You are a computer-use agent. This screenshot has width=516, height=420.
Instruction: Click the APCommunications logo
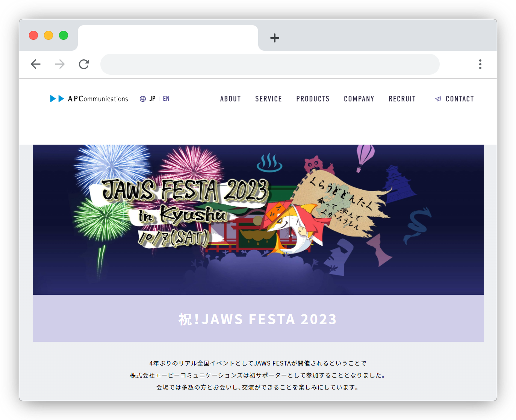(89, 99)
